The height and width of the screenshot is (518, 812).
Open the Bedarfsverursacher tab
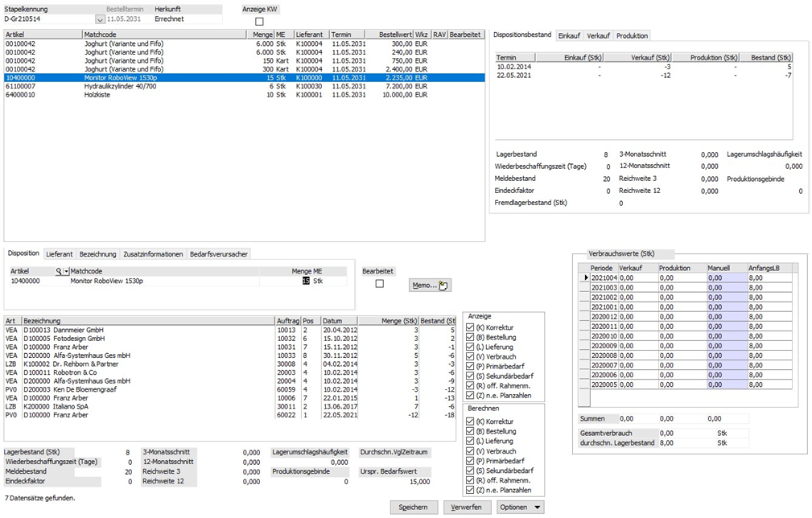(x=218, y=254)
